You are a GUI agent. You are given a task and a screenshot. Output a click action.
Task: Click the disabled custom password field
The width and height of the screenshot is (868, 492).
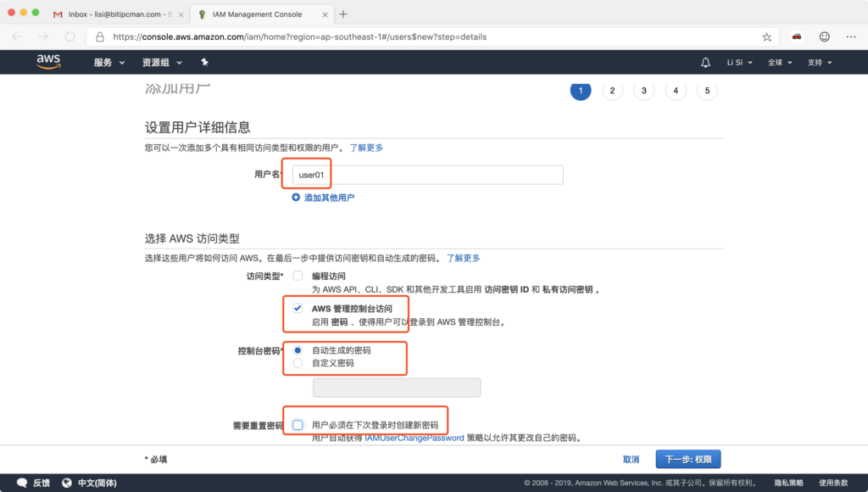pyautogui.click(x=397, y=388)
